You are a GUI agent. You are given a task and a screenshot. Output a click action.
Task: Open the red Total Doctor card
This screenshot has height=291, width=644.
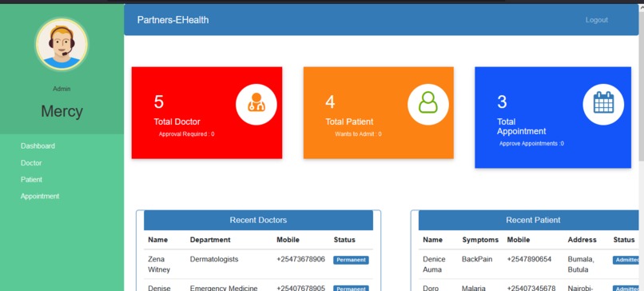pyautogui.click(x=207, y=113)
